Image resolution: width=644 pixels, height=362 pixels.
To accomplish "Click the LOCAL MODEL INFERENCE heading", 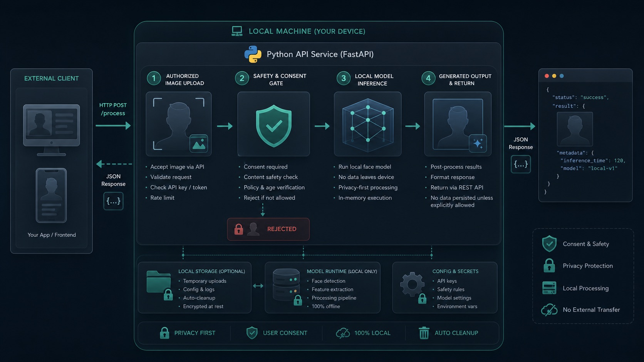I will [x=374, y=80].
